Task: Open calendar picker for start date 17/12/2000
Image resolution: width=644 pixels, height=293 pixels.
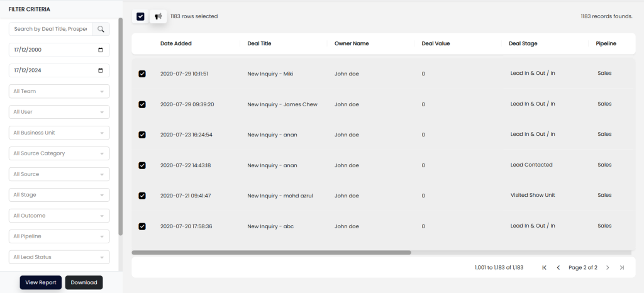Action: click(101, 50)
